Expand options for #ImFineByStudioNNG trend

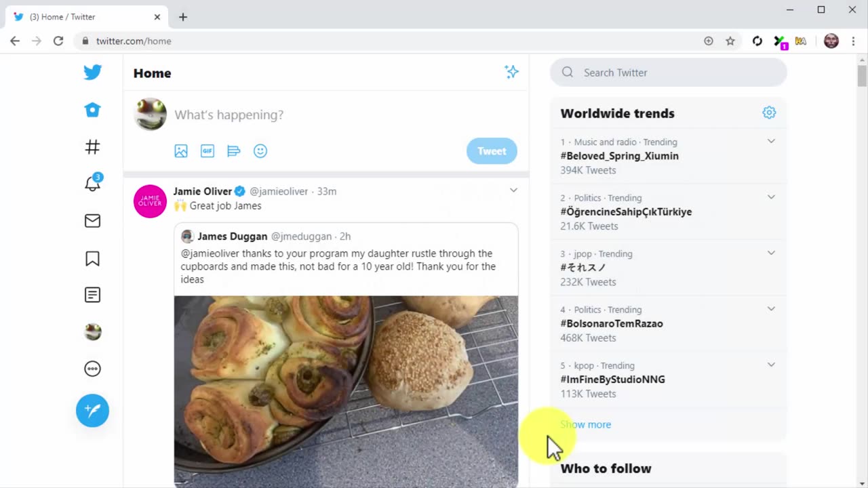tap(771, 365)
